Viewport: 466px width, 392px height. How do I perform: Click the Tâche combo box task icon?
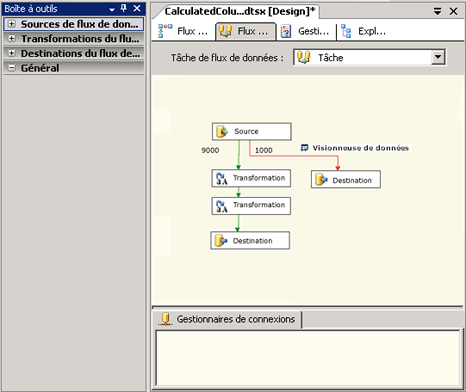point(304,58)
